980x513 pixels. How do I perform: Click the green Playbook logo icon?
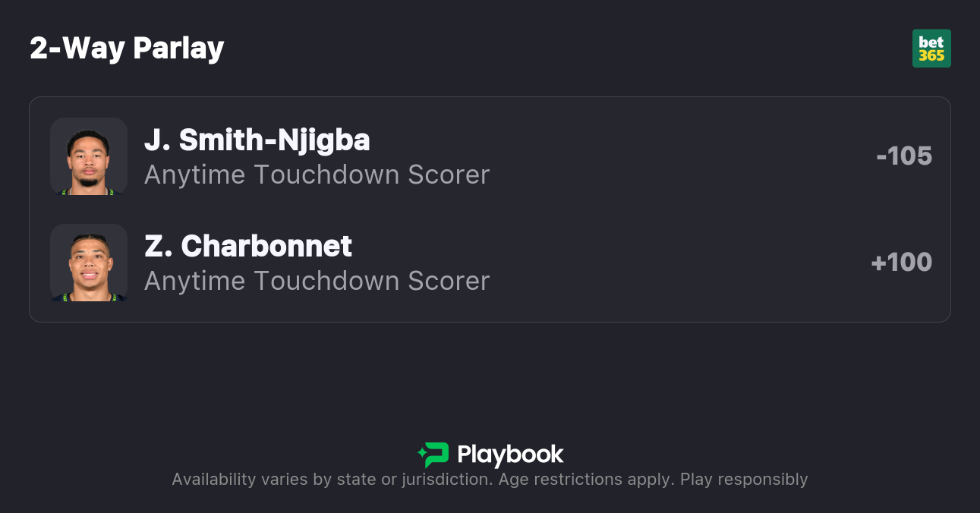click(433, 455)
